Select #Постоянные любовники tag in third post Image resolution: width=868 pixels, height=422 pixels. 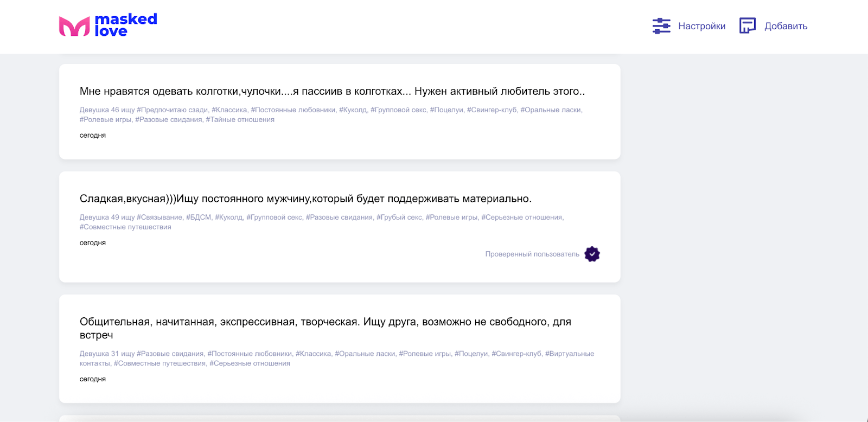click(250, 354)
